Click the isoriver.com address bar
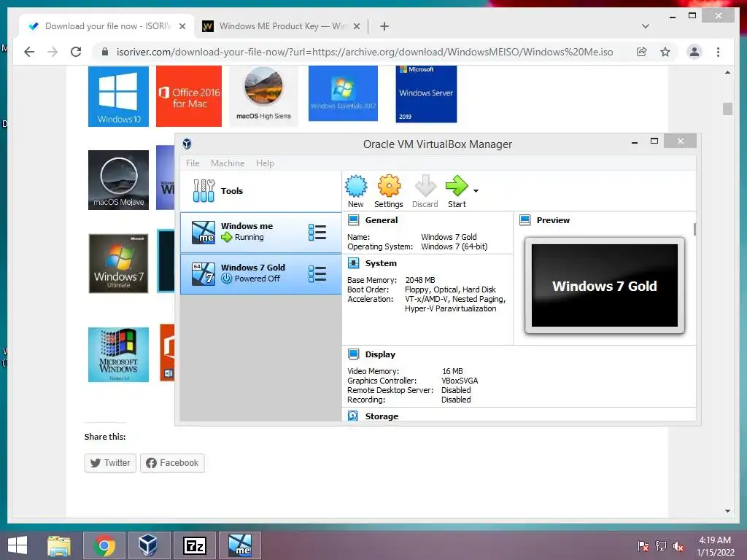The image size is (747, 560). pos(365,52)
